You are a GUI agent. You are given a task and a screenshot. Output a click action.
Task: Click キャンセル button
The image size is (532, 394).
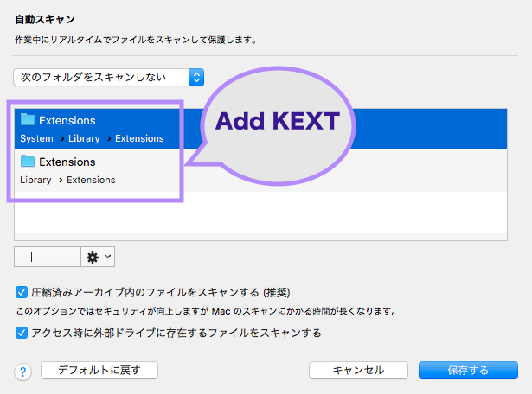(358, 370)
